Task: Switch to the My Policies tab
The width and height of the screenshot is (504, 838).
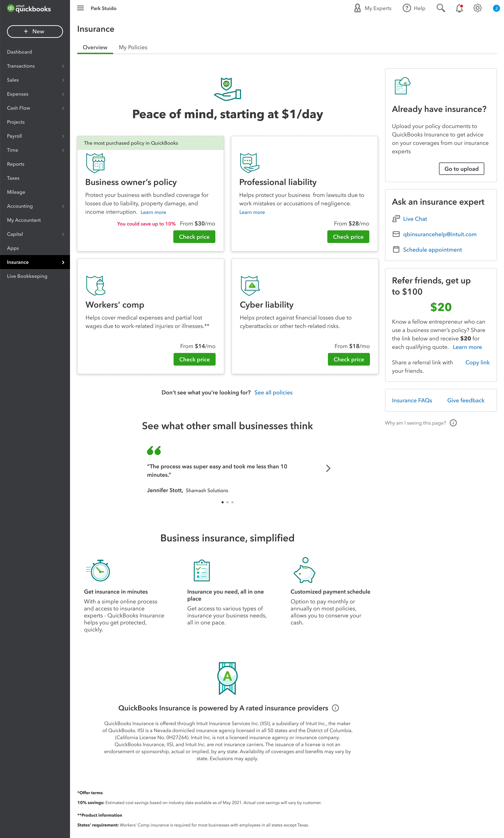Action: (133, 47)
